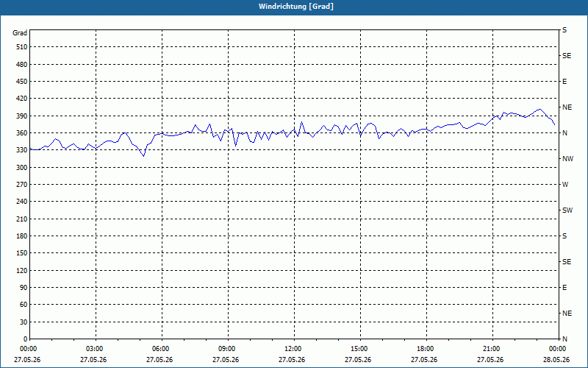This screenshot has width=588, height=368.
Task: Click the SE compass label level with 120
Action: pos(567,262)
